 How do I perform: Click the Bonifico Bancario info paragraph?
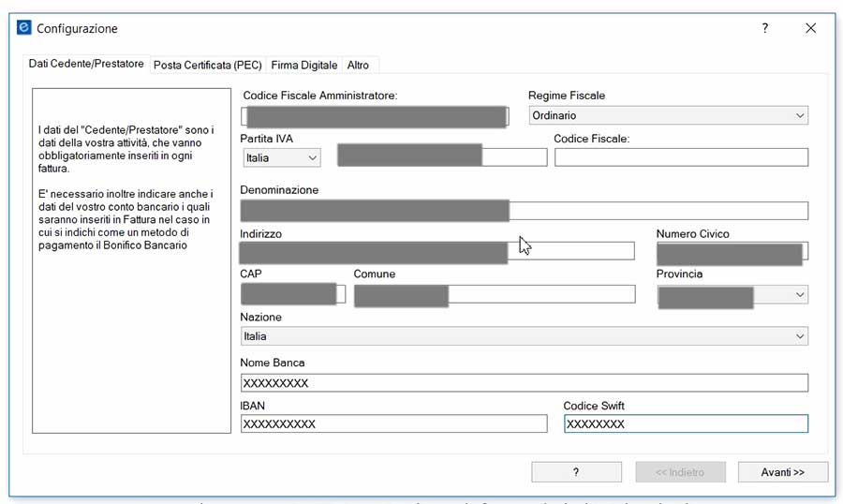tap(126, 219)
